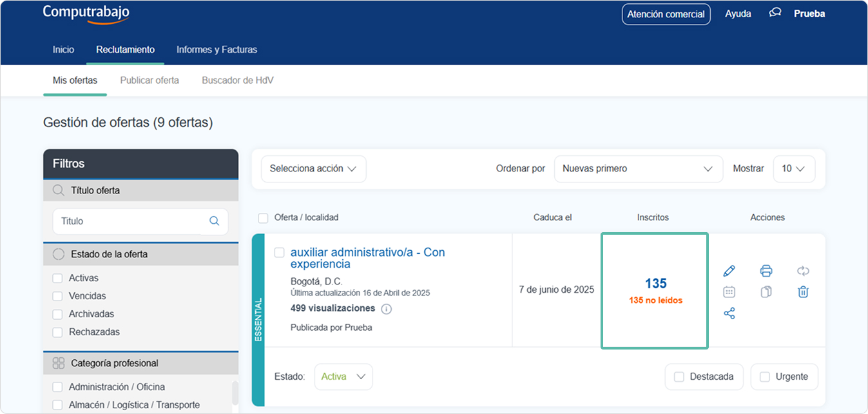Open the auxiliar administrativo/a offer link
Viewport: 868px width, 414px height.
tap(367, 258)
